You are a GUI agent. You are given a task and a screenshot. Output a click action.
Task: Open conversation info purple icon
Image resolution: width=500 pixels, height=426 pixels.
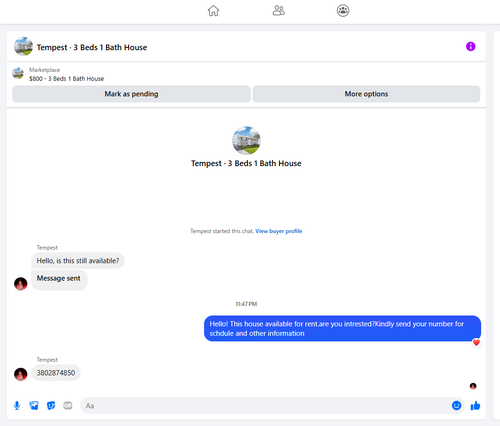[x=471, y=46]
